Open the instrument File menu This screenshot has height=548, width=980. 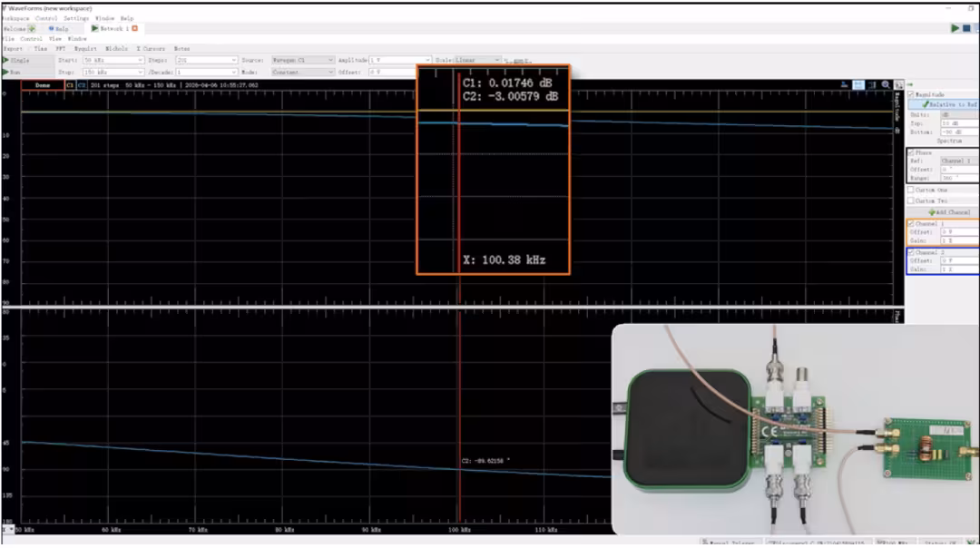(8, 39)
